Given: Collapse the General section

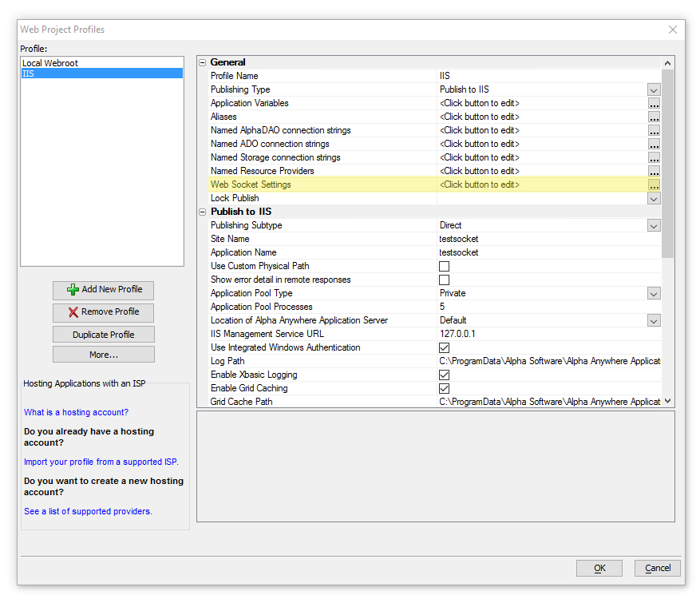Looking at the screenshot, I should [x=202, y=62].
